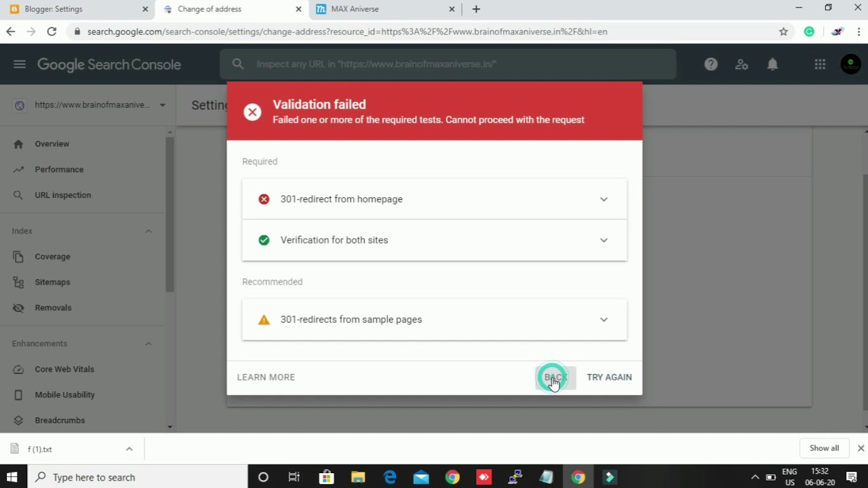Open the property selector dropdown

(162, 105)
